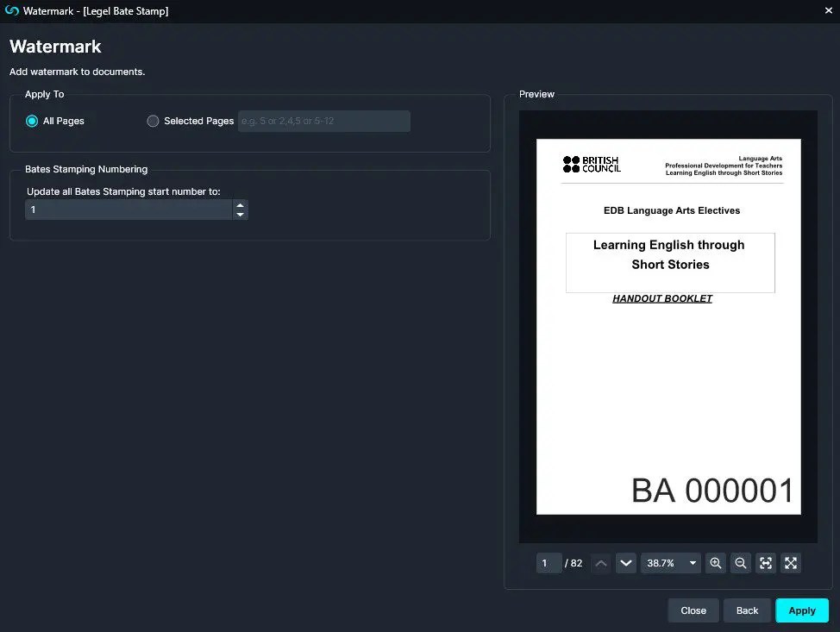Image resolution: width=840 pixels, height=632 pixels.
Task: Click the magnifier with plus sign
Action: 716,563
